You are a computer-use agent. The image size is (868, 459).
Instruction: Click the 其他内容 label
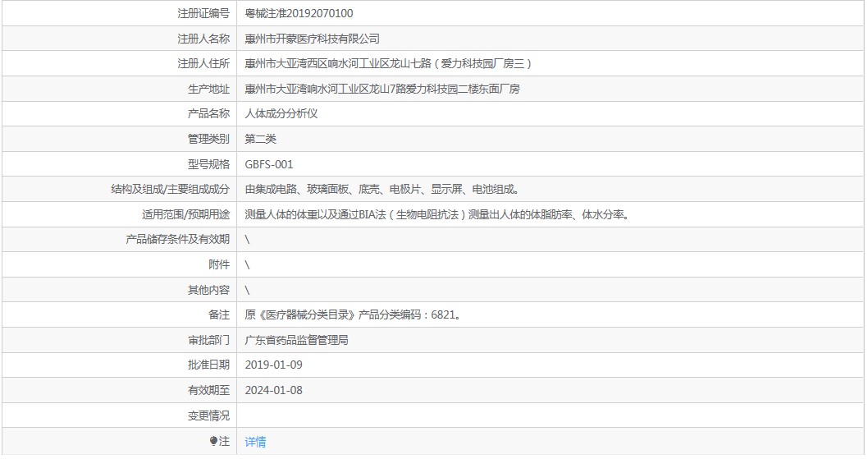tap(208, 290)
